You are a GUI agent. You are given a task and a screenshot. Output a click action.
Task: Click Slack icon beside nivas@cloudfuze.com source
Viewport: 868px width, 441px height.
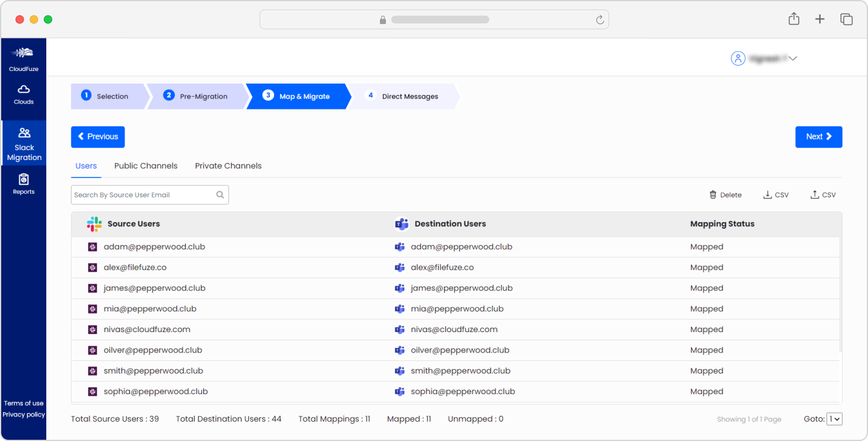pos(93,330)
